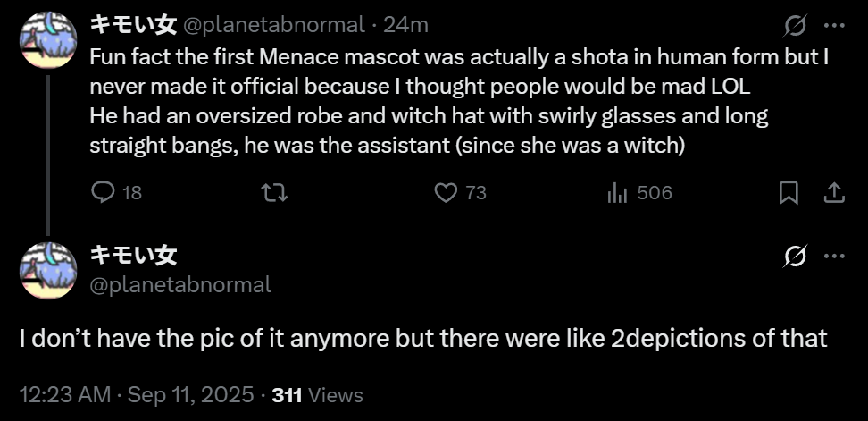
Task: Open Grok icon on the reply tweet
Action: point(796,256)
